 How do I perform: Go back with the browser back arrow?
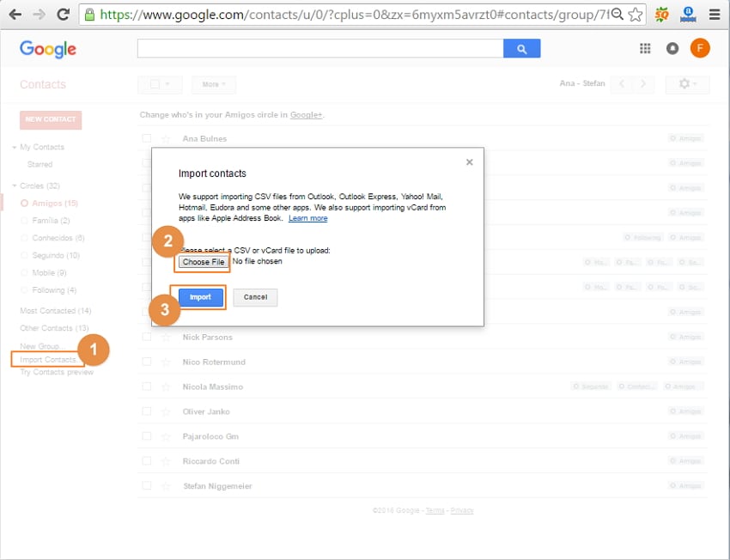point(15,15)
